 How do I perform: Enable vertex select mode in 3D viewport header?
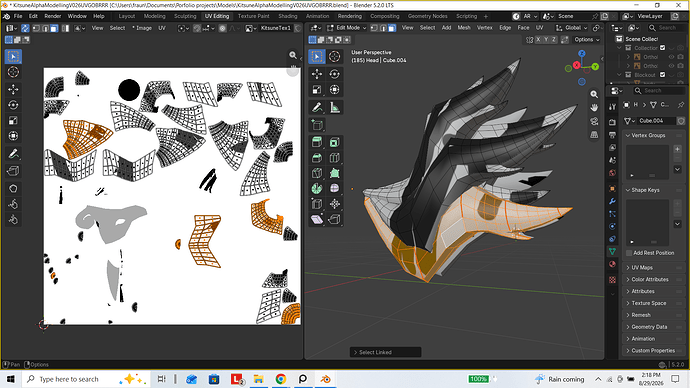pyautogui.click(x=374, y=28)
